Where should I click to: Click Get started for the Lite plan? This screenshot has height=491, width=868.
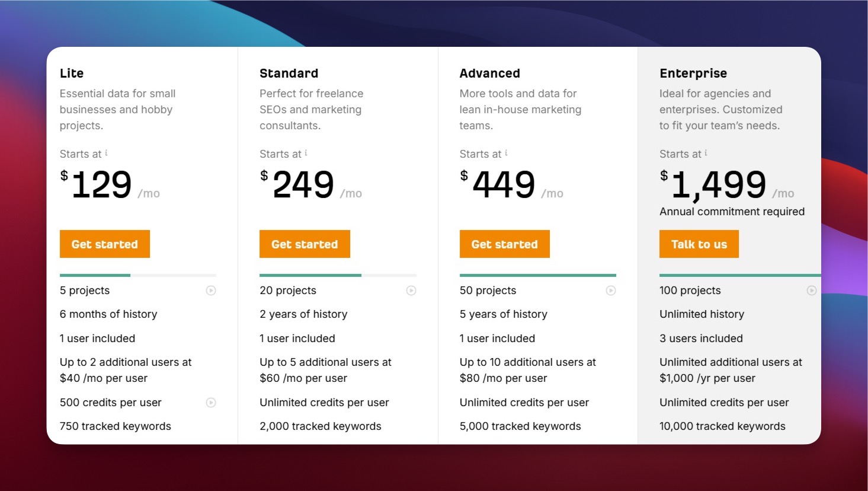(x=105, y=244)
